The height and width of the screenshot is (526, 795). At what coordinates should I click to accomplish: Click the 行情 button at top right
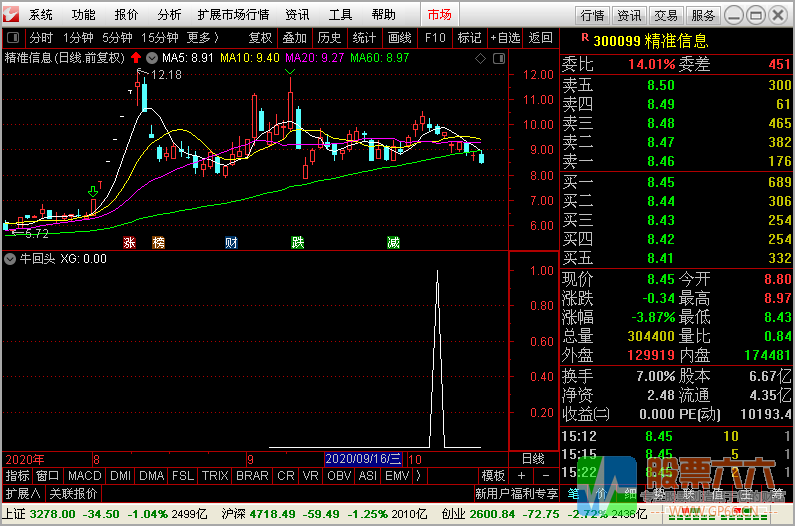(593, 16)
